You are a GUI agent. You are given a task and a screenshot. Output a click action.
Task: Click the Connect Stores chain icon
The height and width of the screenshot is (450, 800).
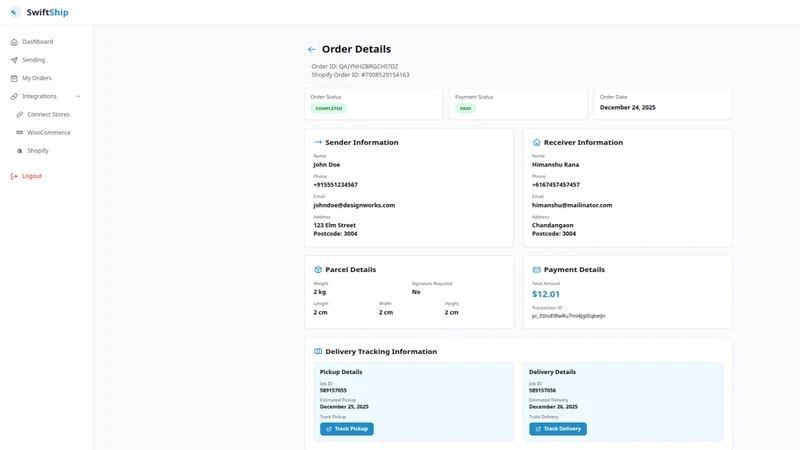[19, 114]
